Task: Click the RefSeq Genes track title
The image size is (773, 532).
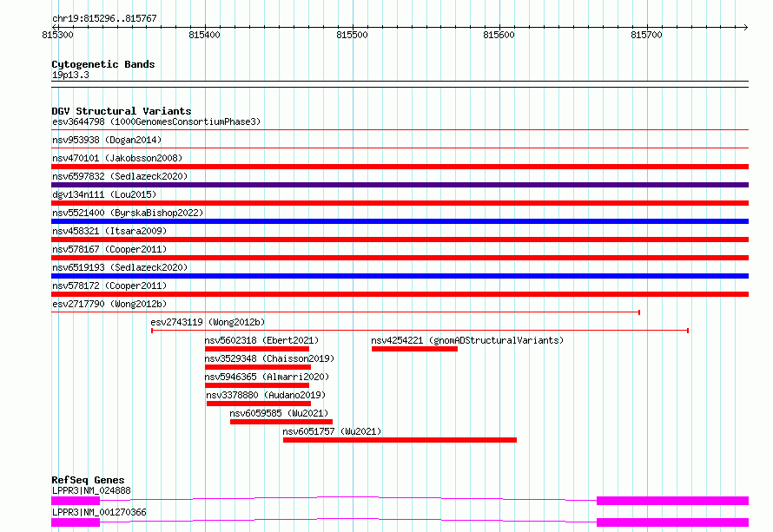Action: 88,480
